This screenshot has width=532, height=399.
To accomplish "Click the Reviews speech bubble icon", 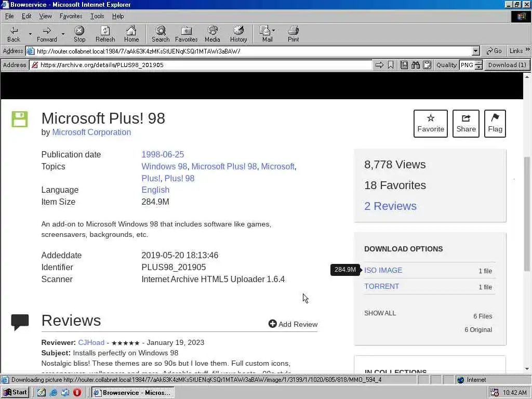I will (x=20, y=322).
